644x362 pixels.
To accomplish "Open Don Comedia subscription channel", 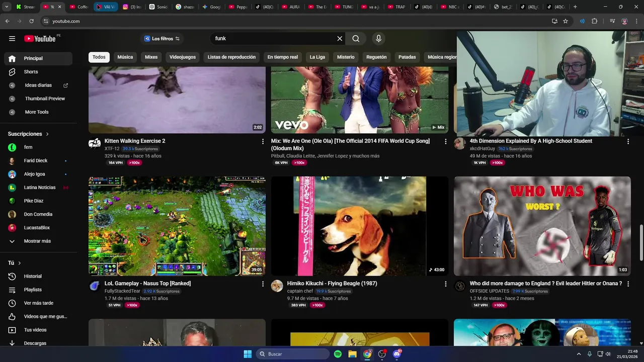I will point(38,214).
